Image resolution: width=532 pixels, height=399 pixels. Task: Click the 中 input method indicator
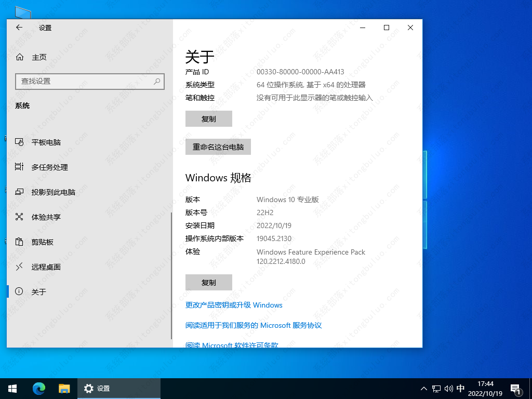[x=460, y=388]
